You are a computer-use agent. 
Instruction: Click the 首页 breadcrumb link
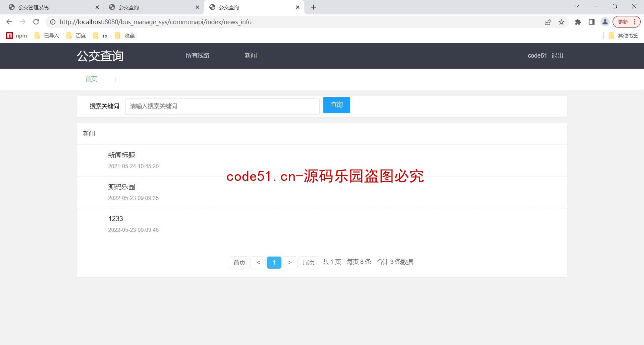point(91,79)
